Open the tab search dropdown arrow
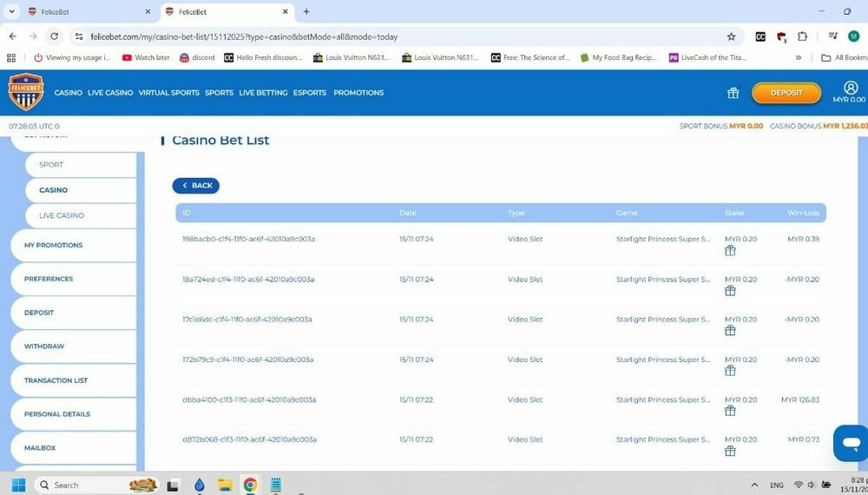The height and width of the screenshot is (495, 868). 11,11
